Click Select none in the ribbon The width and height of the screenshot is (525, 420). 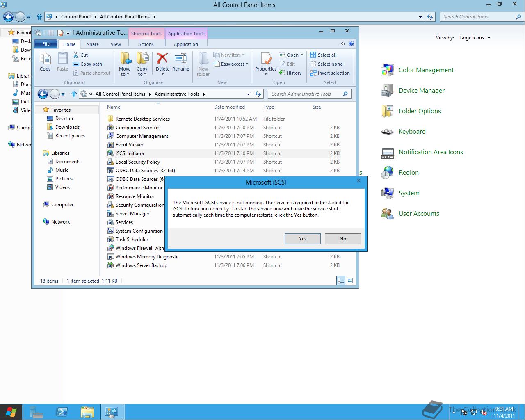[x=326, y=64]
